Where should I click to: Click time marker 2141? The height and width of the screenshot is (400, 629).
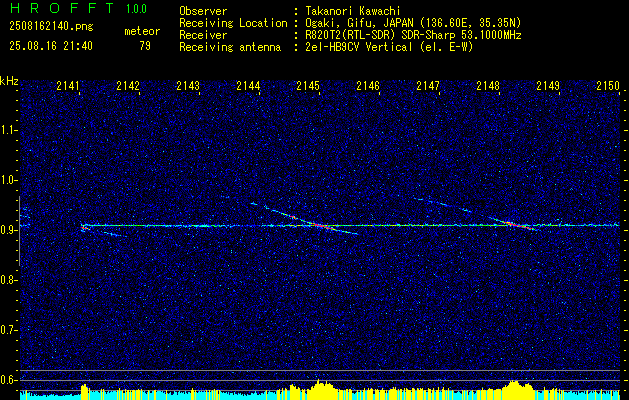coord(68,85)
